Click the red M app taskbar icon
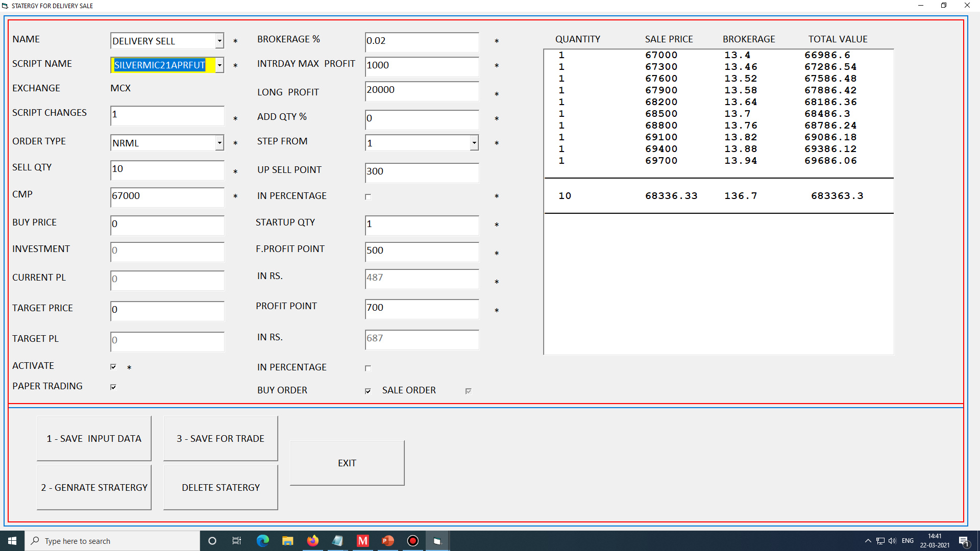This screenshot has height=551, width=980. (x=363, y=541)
